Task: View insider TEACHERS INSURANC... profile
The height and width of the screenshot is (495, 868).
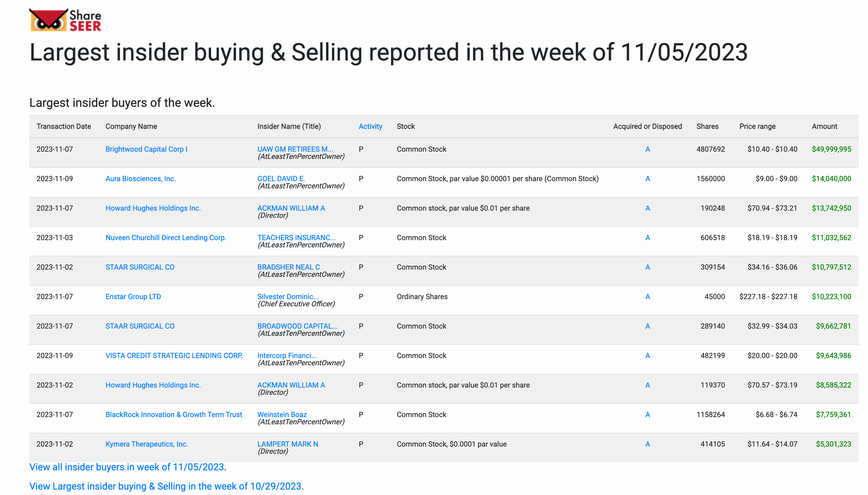Action: (x=296, y=238)
